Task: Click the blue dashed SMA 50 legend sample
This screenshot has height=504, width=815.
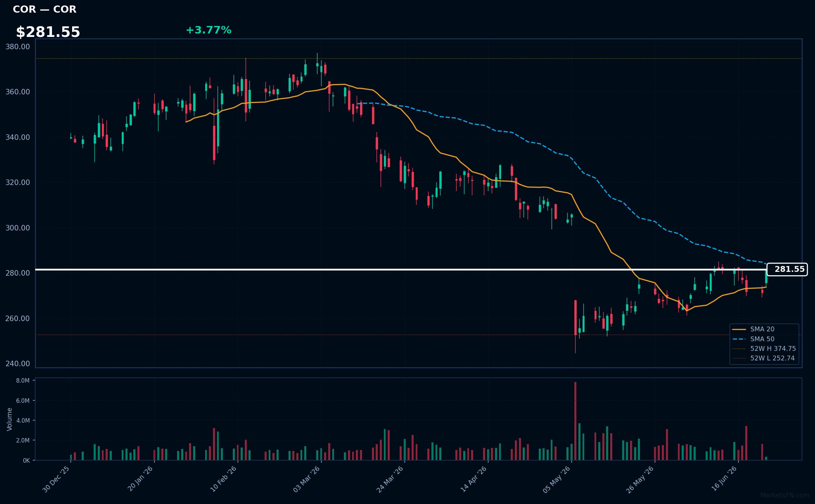Action: [739, 339]
